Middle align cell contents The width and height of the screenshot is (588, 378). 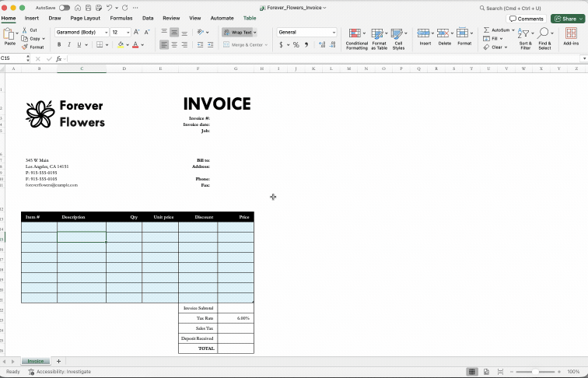point(174,32)
